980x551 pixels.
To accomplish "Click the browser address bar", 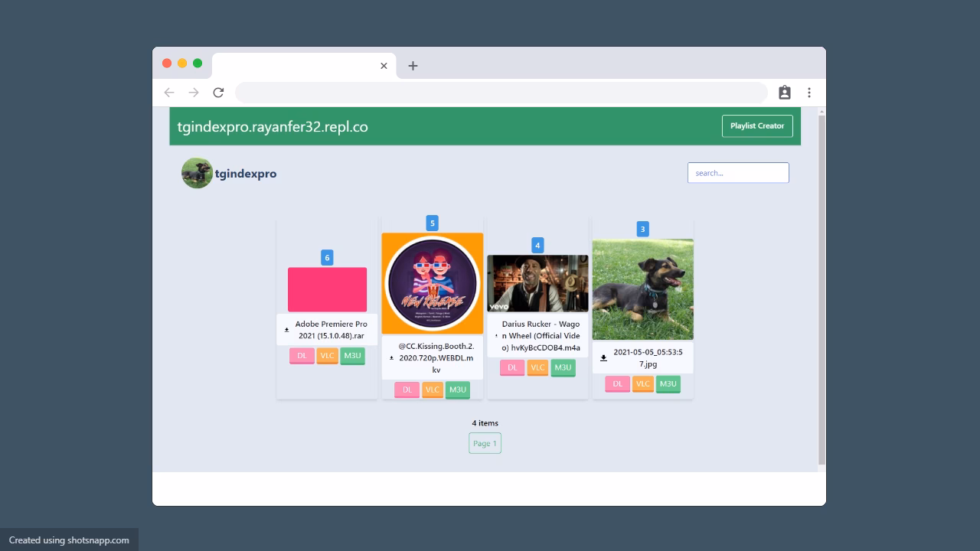I will click(501, 93).
